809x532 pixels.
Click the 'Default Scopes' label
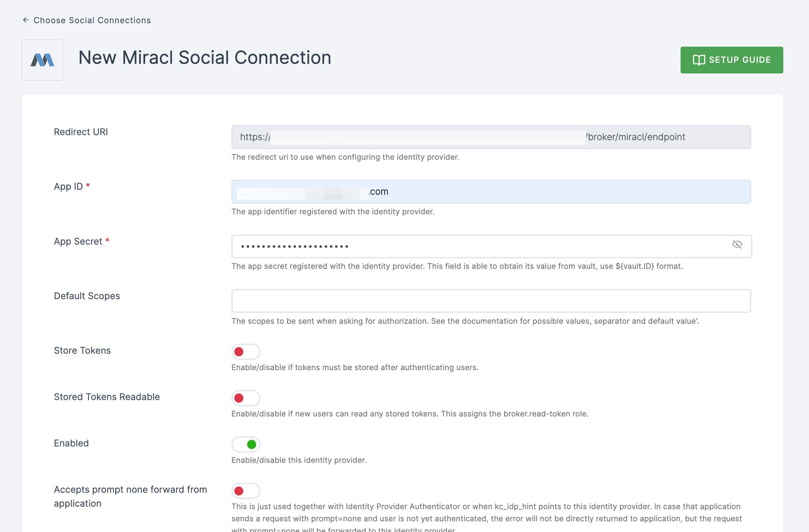click(x=87, y=296)
